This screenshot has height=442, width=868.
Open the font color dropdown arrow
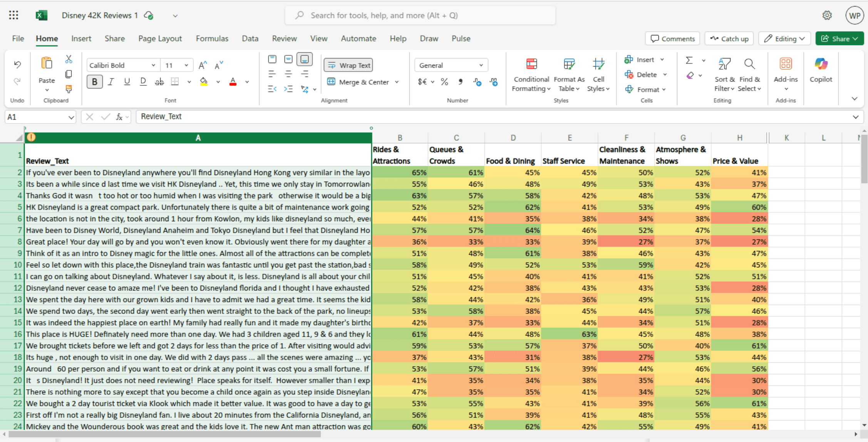point(247,82)
